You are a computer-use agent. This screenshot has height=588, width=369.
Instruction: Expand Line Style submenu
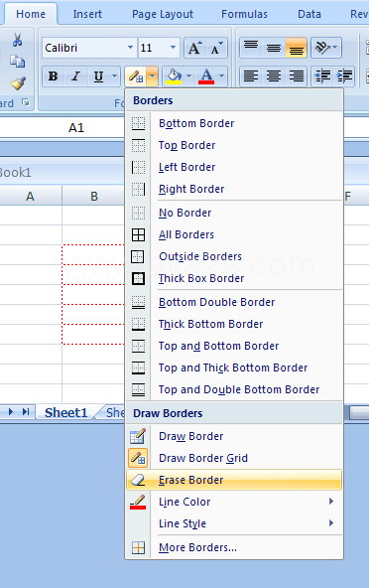tap(234, 523)
